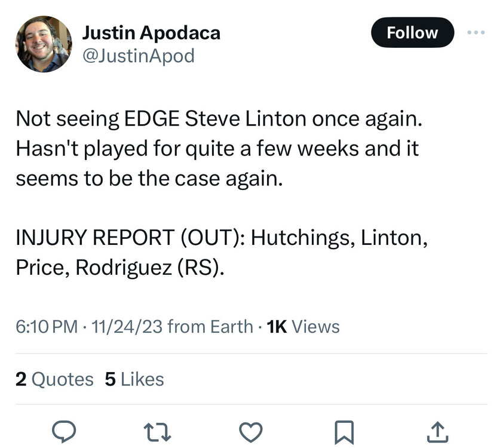View the 1K Views analytics
The width and height of the screenshot is (503, 448).
pyautogui.click(x=303, y=327)
